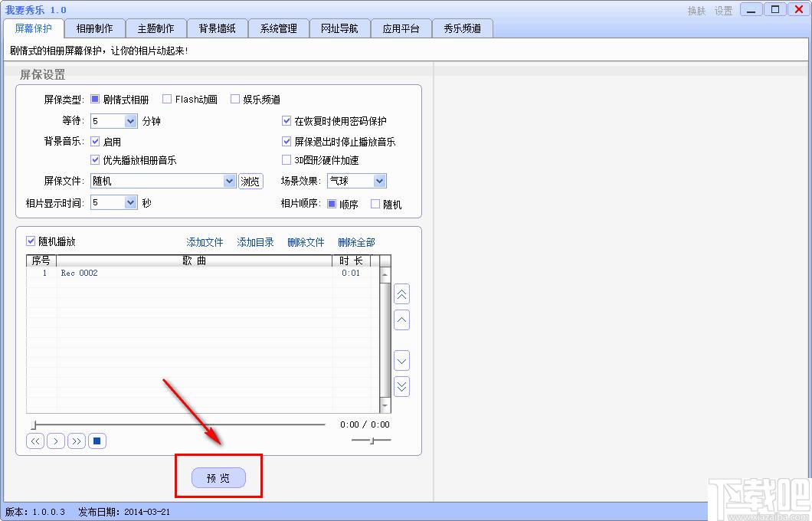This screenshot has height=521, width=812.
Task: Enable 3D图形硬件加速 option
Action: 286,159
